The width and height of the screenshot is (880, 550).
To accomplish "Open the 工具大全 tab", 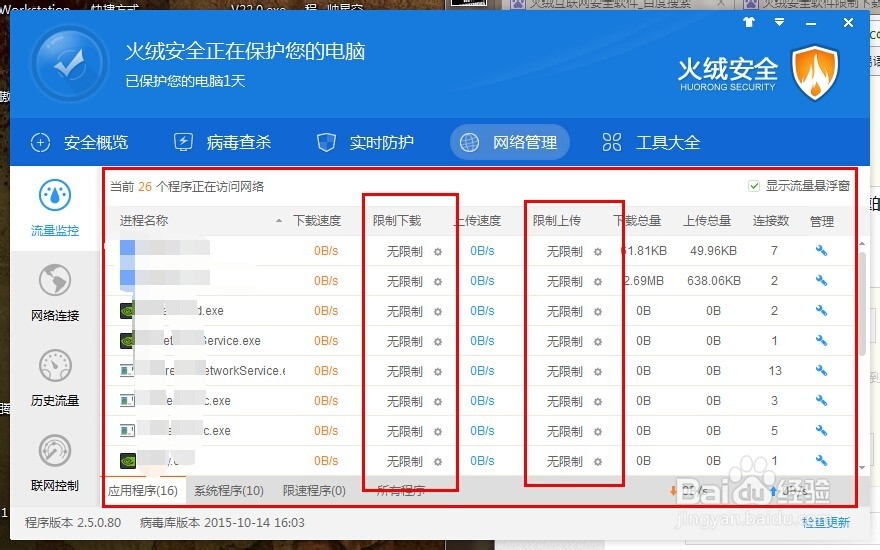I will [651, 143].
